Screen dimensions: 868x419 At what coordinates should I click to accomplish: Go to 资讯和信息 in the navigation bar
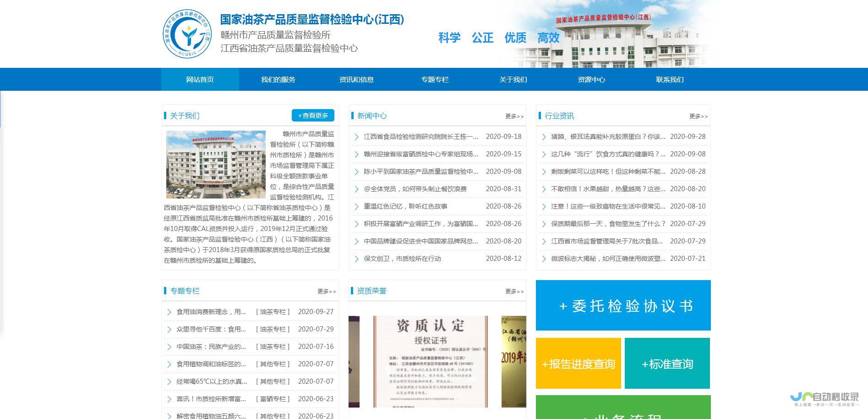[x=356, y=79]
